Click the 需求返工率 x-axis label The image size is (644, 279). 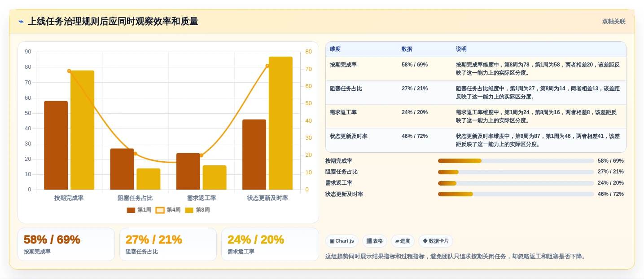[x=202, y=198]
